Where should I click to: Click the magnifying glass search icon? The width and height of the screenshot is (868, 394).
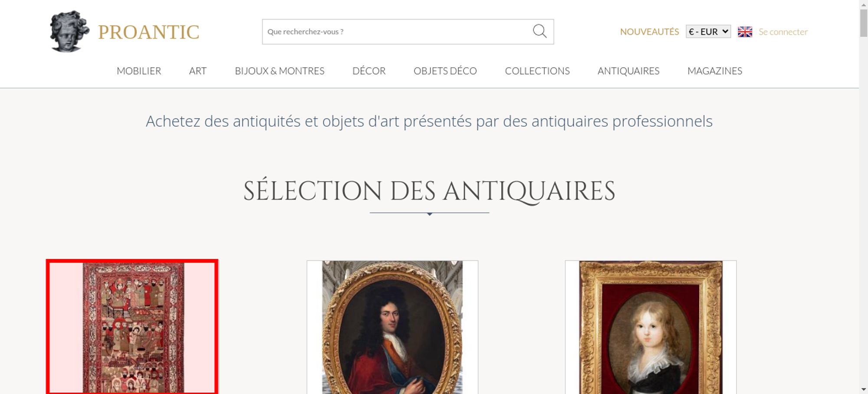(x=539, y=31)
